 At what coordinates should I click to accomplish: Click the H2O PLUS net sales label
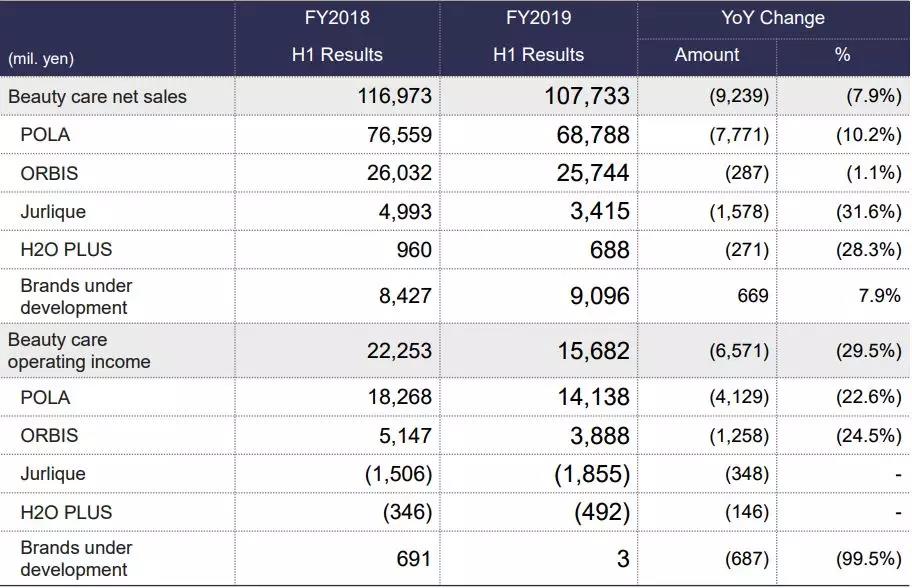[x=66, y=249]
